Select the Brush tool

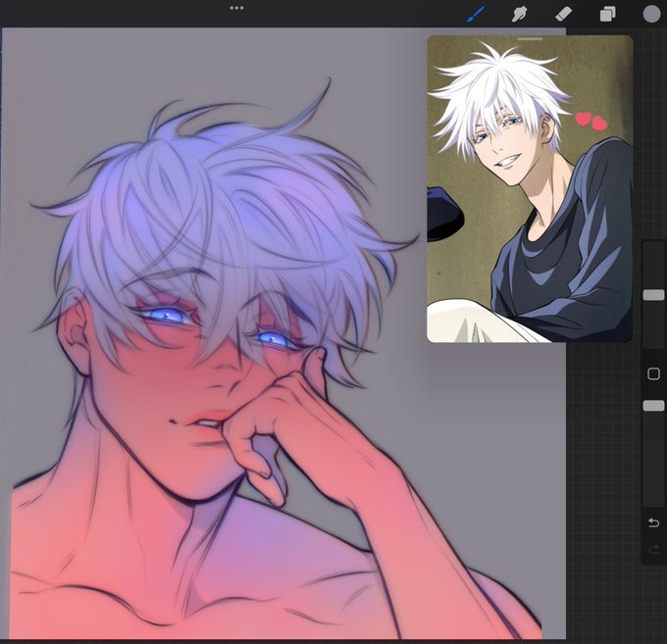(475, 14)
